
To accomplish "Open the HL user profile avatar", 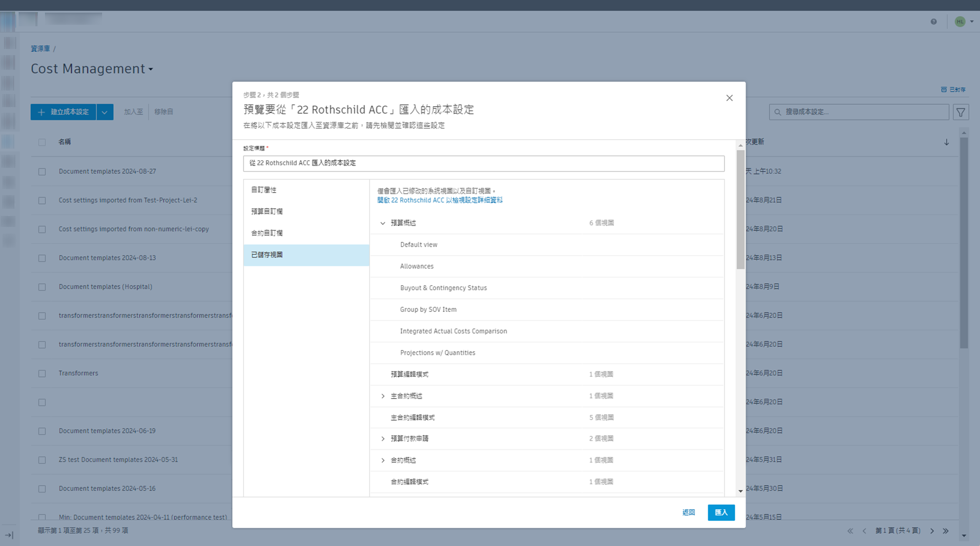I will pyautogui.click(x=960, y=22).
